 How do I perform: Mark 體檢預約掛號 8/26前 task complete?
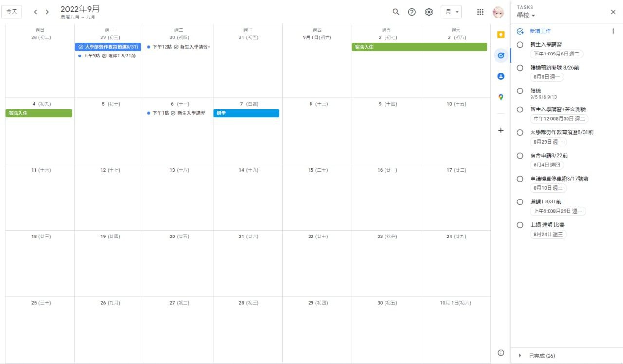(520, 68)
